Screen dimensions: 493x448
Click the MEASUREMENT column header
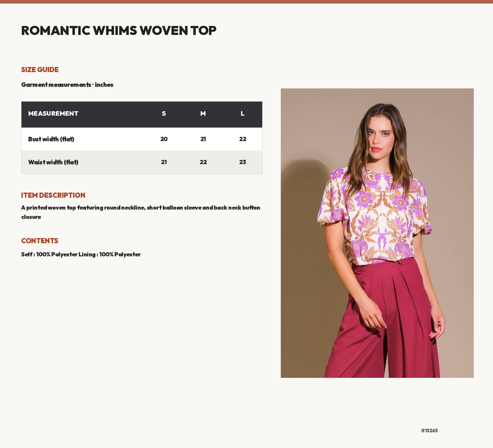(53, 114)
